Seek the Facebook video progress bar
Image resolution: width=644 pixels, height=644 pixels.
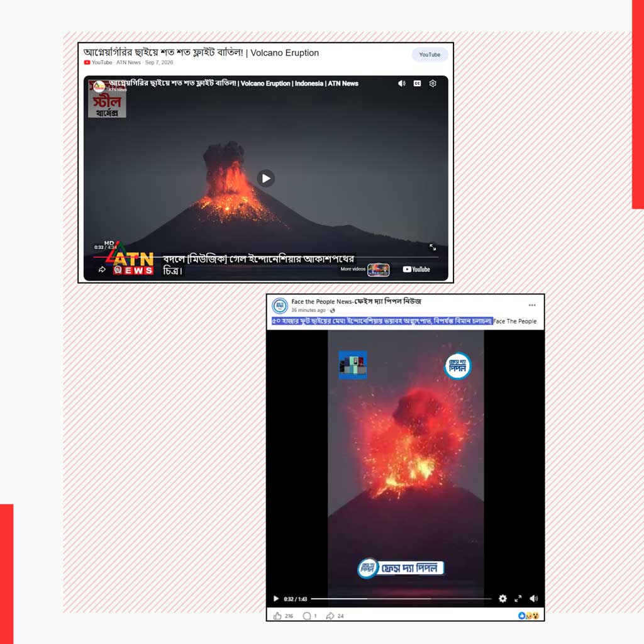pos(401,599)
